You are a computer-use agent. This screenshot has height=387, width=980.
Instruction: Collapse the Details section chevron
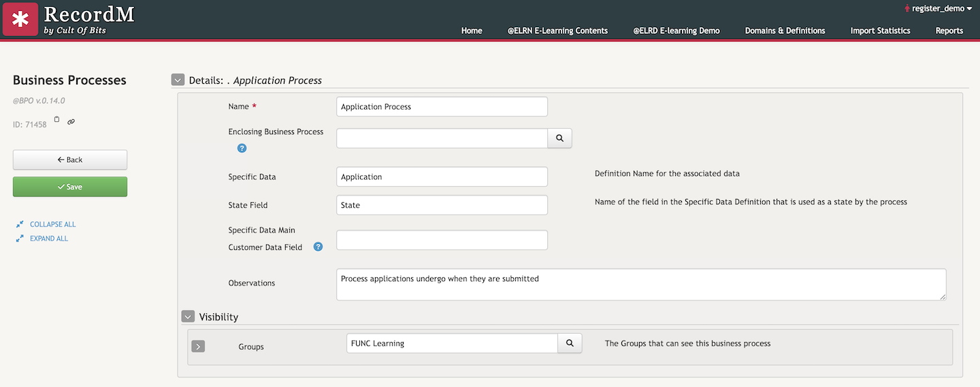click(178, 80)
